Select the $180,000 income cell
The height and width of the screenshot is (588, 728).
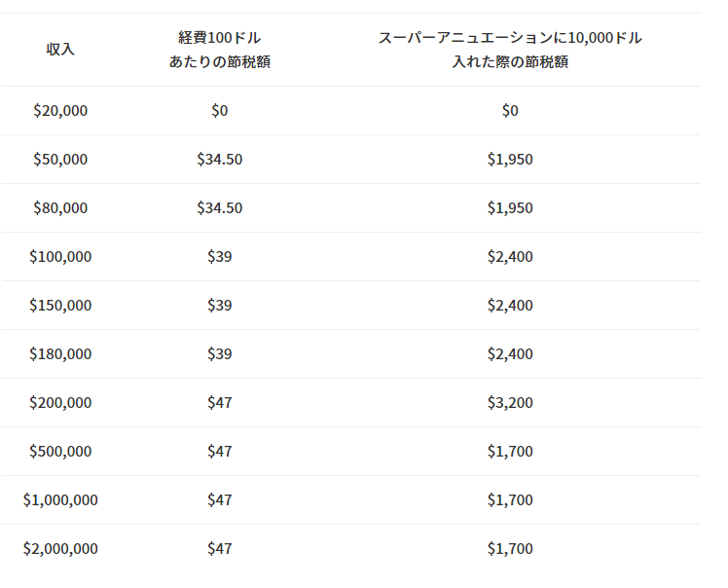click(60, 354)
